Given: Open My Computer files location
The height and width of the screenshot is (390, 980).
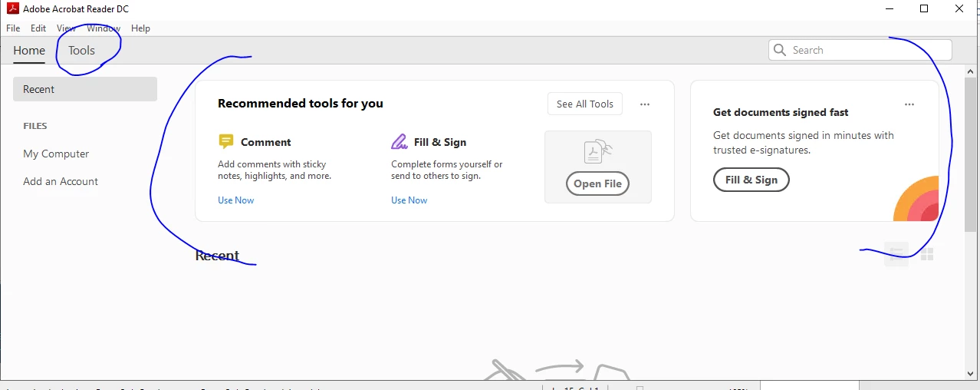Looking at the screenshot, I should [56, 154].
